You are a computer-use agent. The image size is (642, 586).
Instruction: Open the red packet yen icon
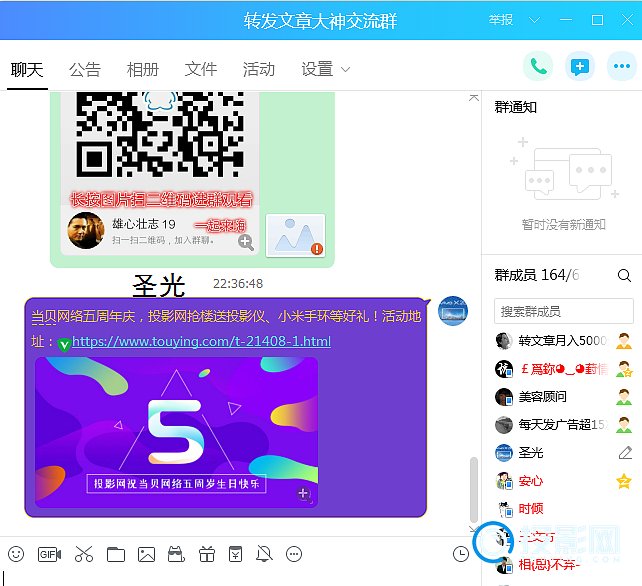[235, 554]
